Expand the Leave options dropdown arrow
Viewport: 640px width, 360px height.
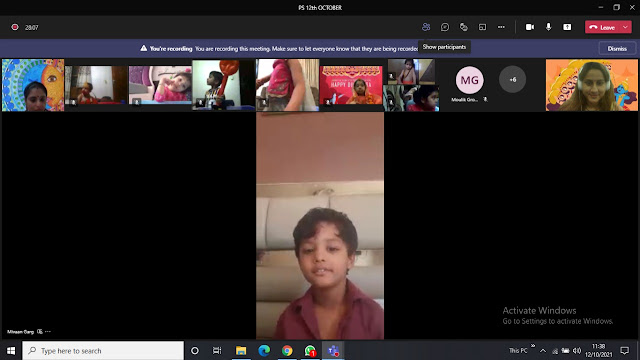[626, 27]
